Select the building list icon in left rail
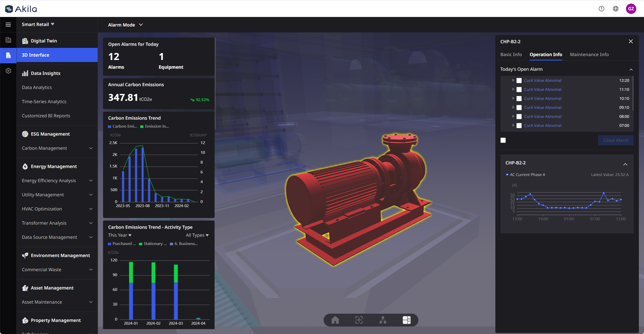 pyautogui.click(x=8, y=40)
